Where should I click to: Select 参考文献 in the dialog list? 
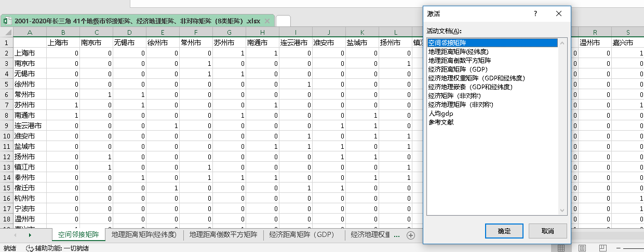click(492, 122)
